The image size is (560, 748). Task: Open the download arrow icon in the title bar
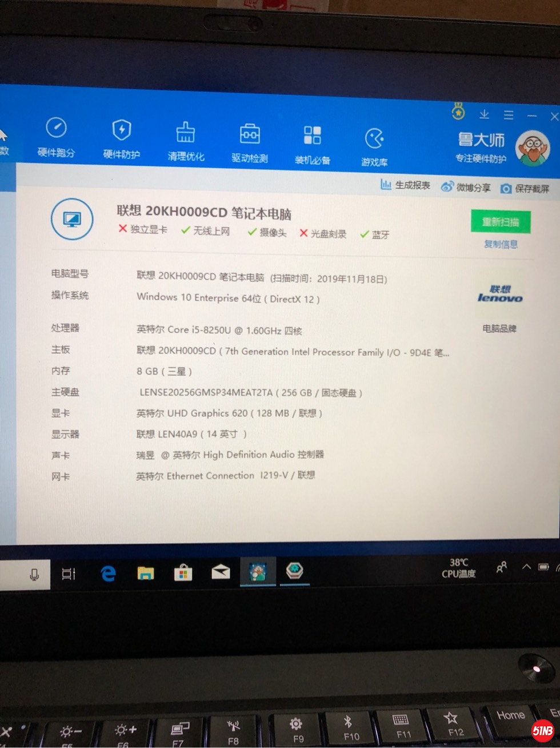tap(484, 114)
